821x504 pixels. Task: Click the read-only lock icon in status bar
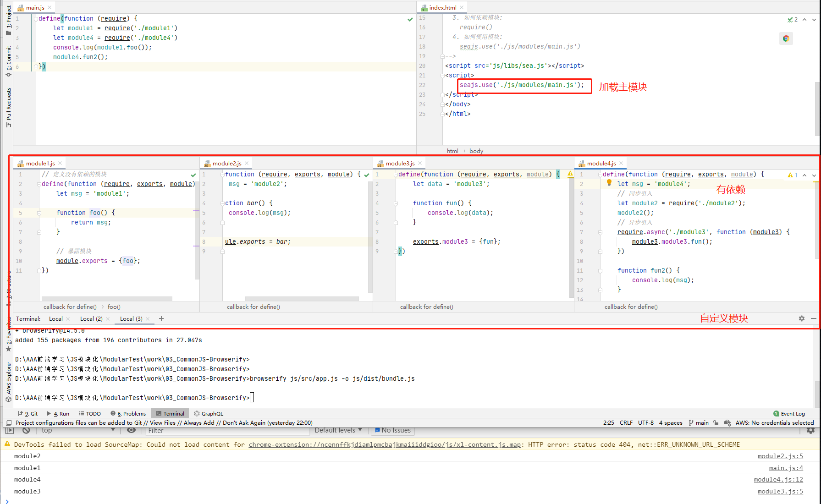(x=716, y=423)
